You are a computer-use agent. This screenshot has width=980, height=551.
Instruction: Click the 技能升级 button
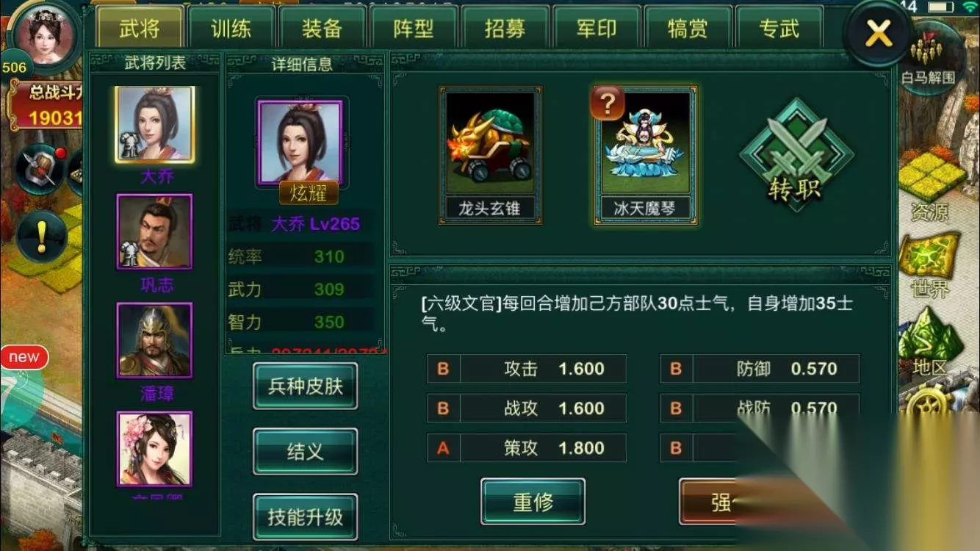tap(306, 516)
